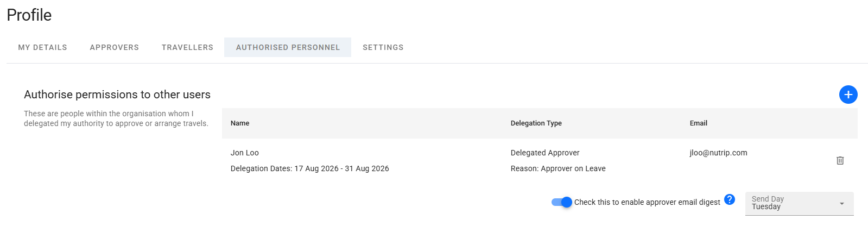Click the jloo@nutrip.com email address
The height and width of the screenshot is (232, 868).
[718, 153]
